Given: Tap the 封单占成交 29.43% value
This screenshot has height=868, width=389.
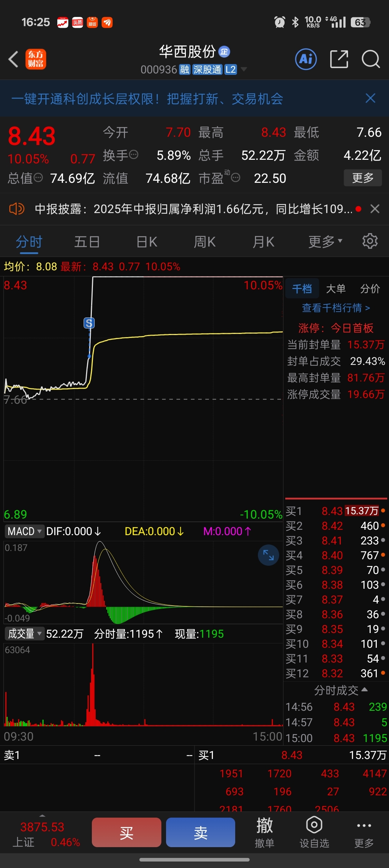Looking at the screenshot, I should pyautogui.click(x=367, y=361).
